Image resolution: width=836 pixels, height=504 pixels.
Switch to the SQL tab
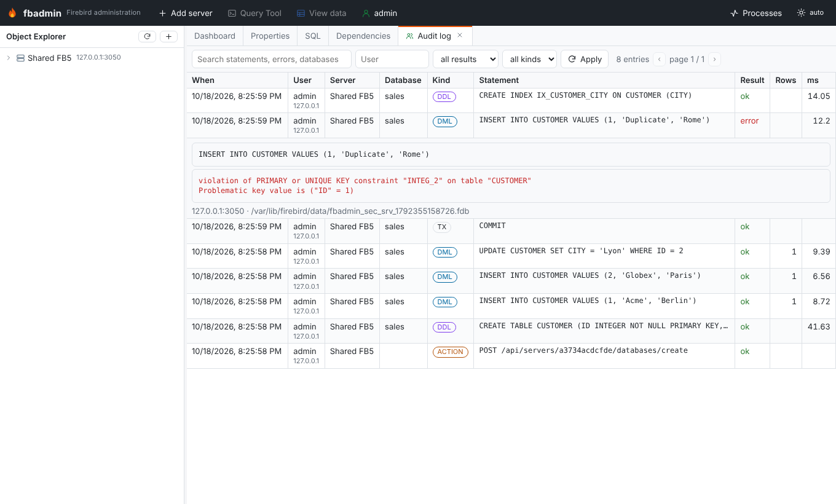[x=313, y=36]
